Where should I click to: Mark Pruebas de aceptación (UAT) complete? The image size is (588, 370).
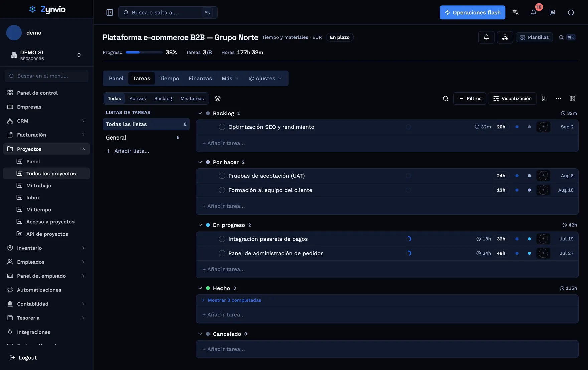[x=222, y=176]
